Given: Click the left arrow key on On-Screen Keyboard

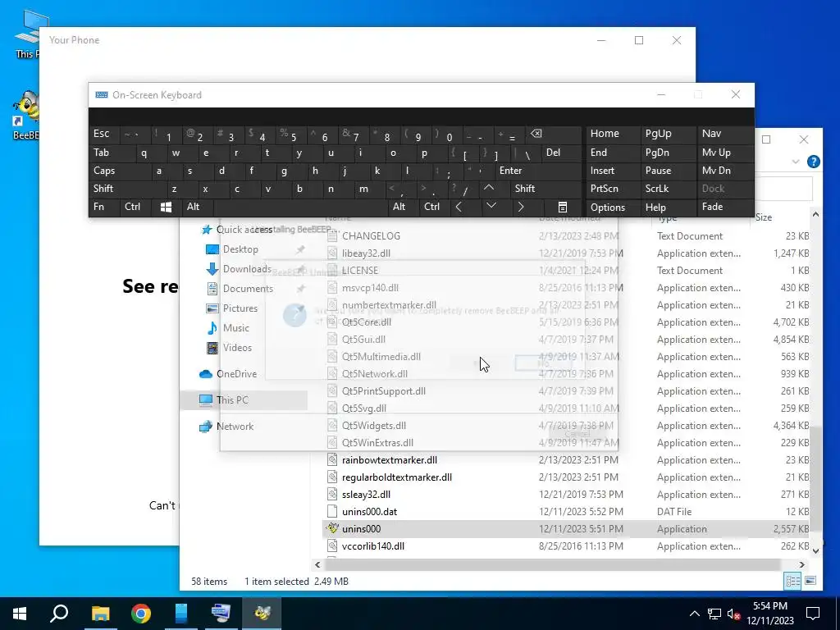Looking at the screenshot, I should coord(459,208).
